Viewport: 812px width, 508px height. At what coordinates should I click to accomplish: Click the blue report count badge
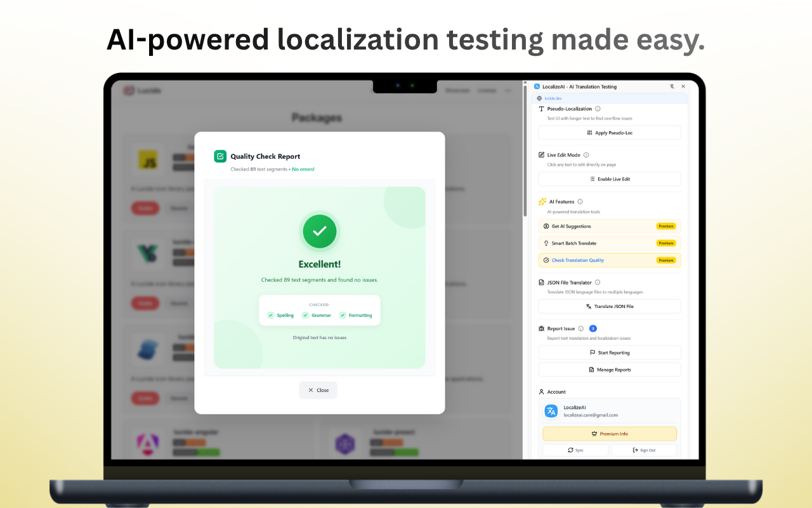593,329
